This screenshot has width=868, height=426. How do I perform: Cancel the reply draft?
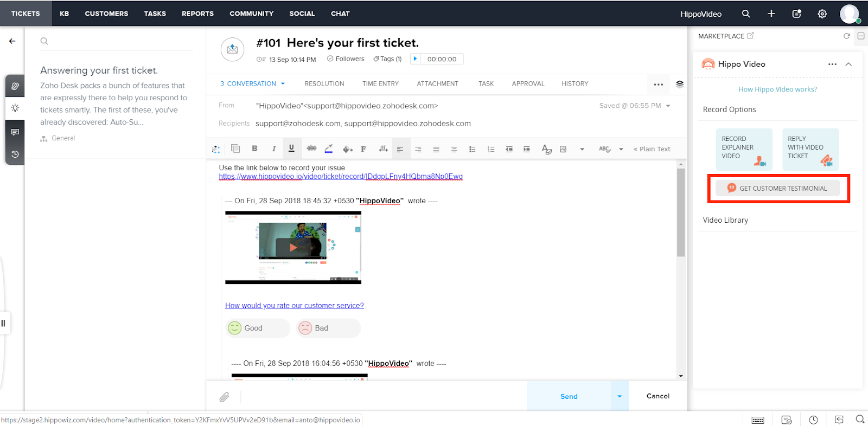click(658, 396)
